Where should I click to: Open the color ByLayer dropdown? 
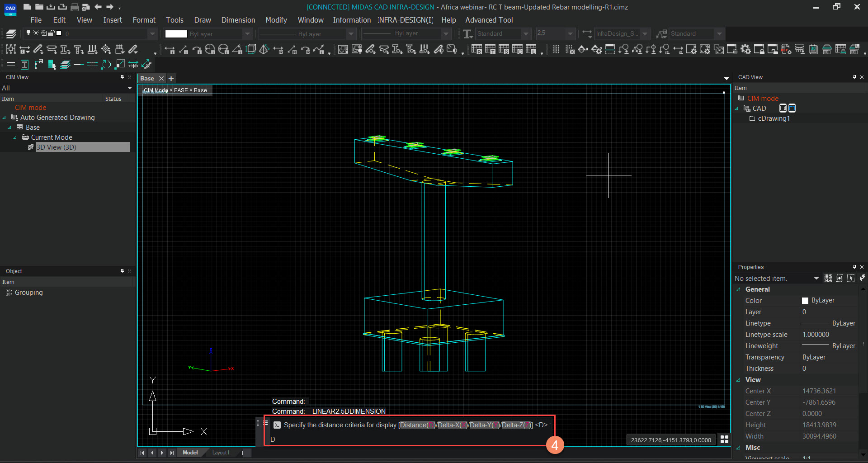(247, 34)
